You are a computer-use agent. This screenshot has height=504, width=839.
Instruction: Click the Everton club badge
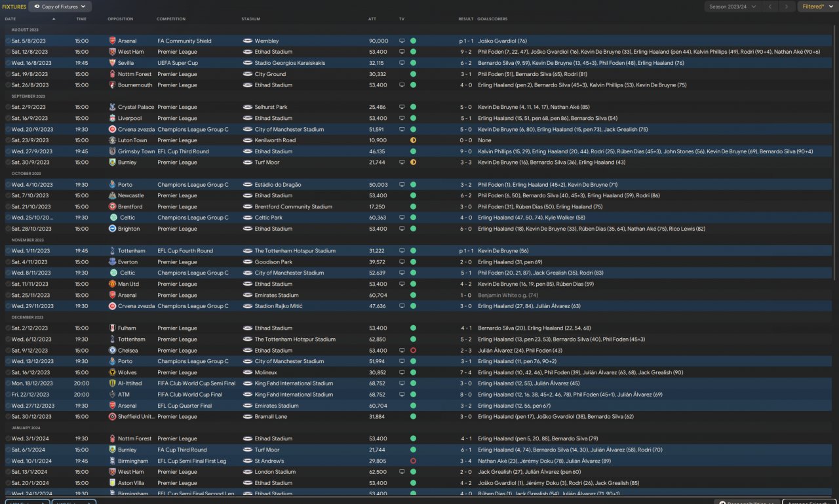point(113,262)
